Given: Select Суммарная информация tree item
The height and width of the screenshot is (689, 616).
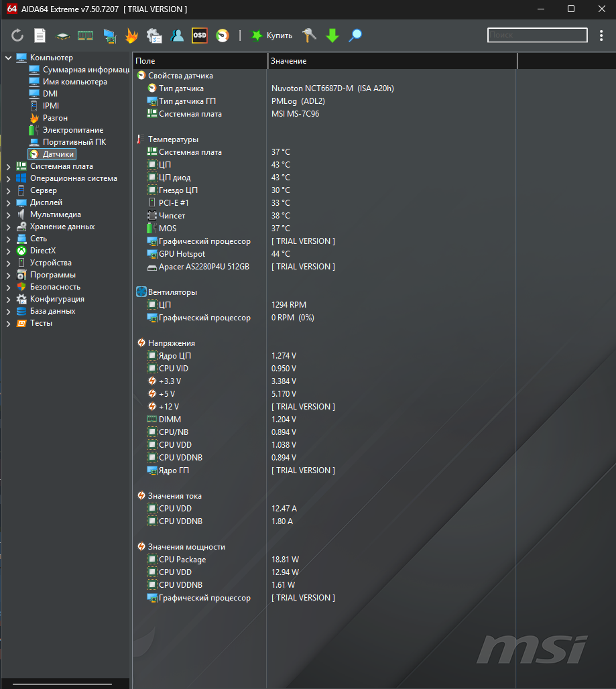Looking at the screenshot, I should click(x=86, y=70).
